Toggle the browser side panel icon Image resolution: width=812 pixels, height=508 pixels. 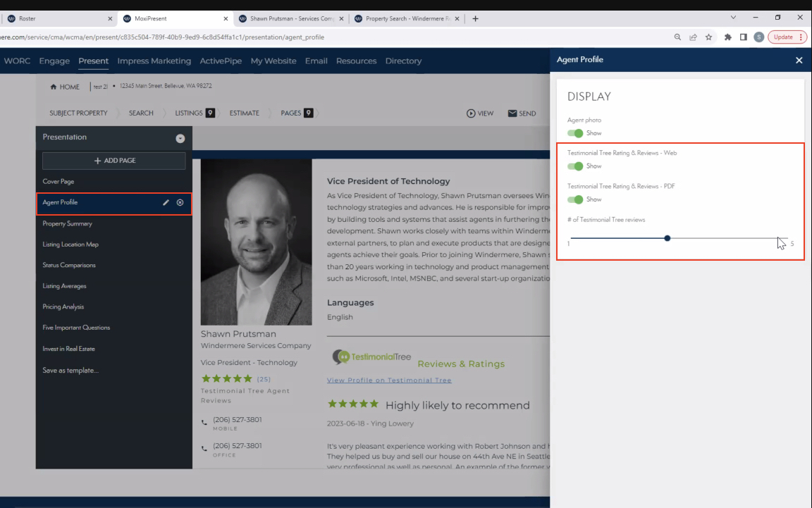tap(743, 37)
